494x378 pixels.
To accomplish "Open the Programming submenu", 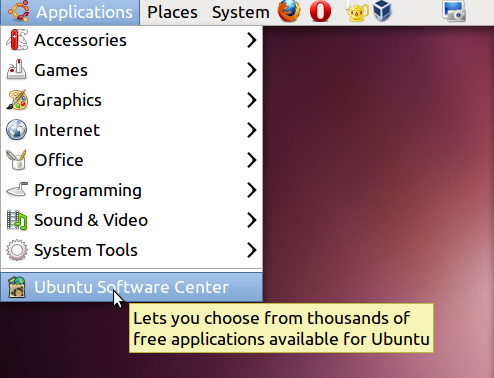I will tap(132, 190).
